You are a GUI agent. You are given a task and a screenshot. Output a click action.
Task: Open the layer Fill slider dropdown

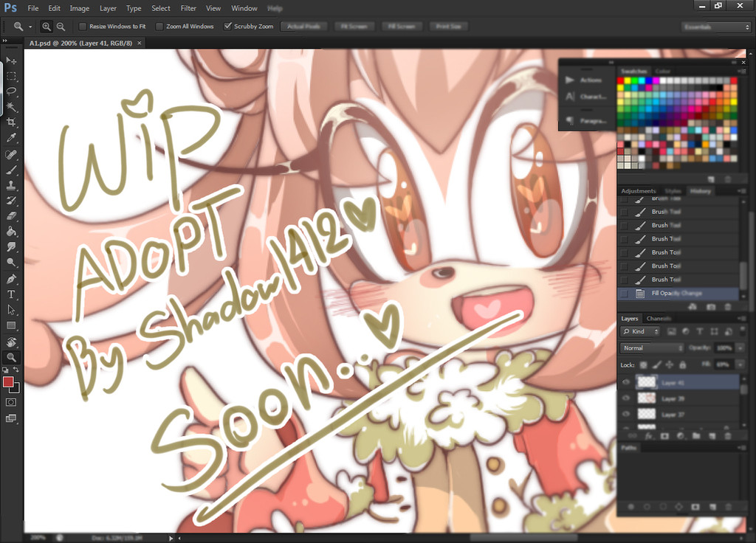[740, 364]
